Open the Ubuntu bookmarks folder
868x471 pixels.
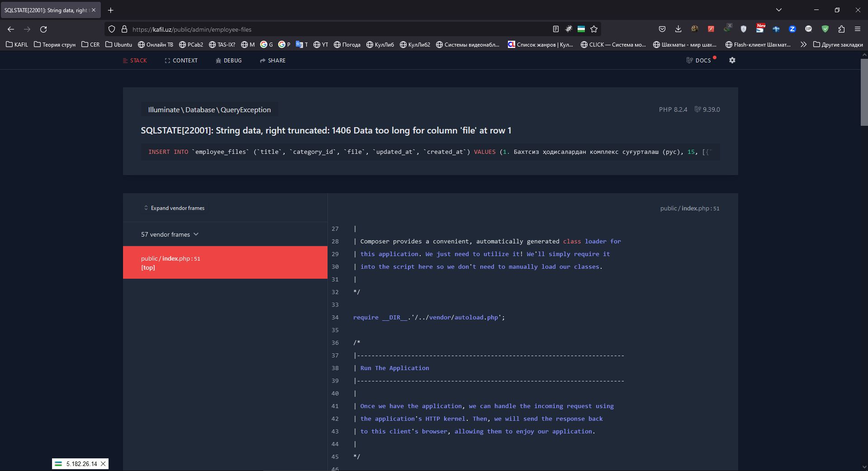point(119,44)
